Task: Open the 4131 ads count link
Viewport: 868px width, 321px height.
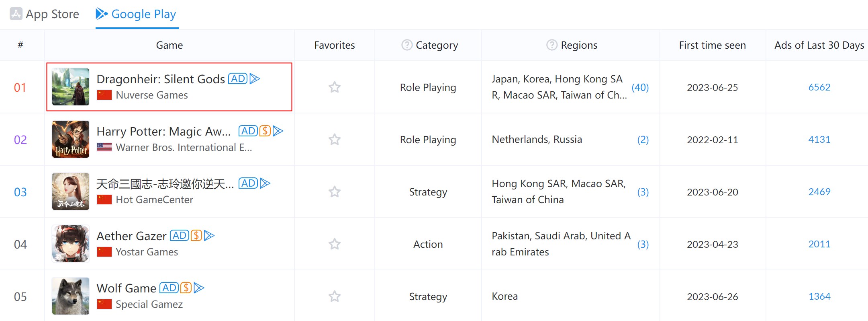Action: coord(819,140)
